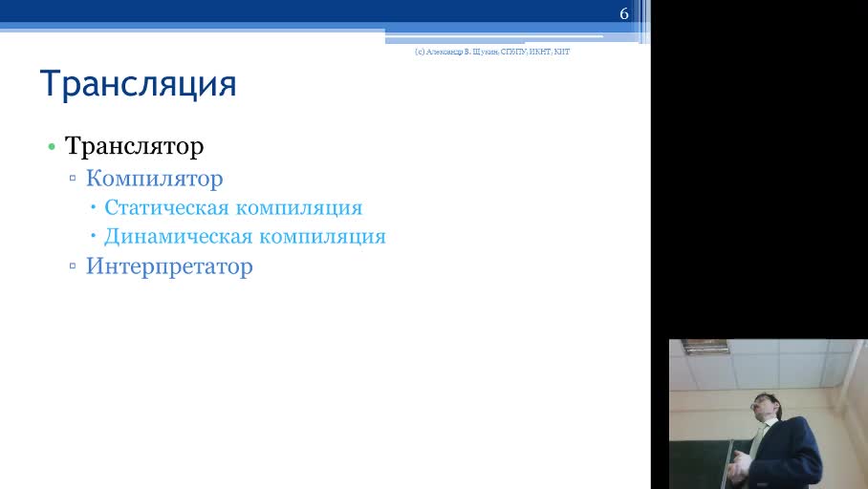This screenshot has height=489, width=868.
Task: Click the copyright line under the header
Action: point(492,52)
